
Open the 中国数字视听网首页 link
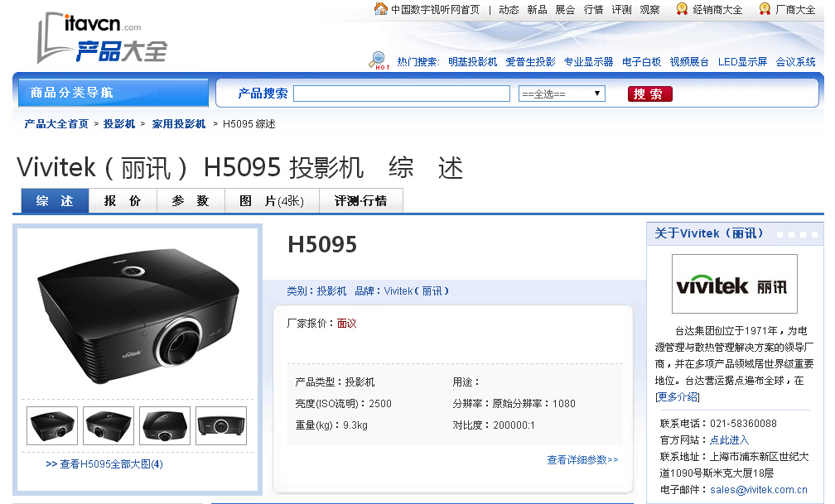435,10
